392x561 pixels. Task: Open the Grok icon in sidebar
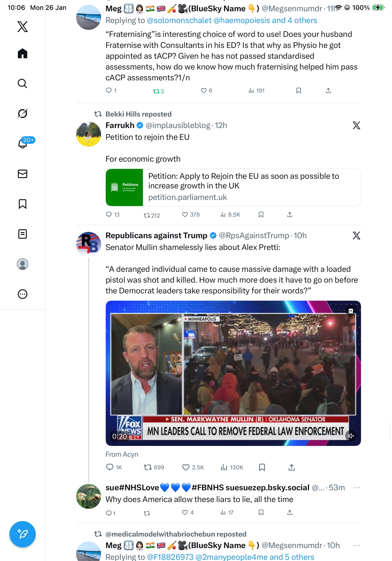point(23,113)
